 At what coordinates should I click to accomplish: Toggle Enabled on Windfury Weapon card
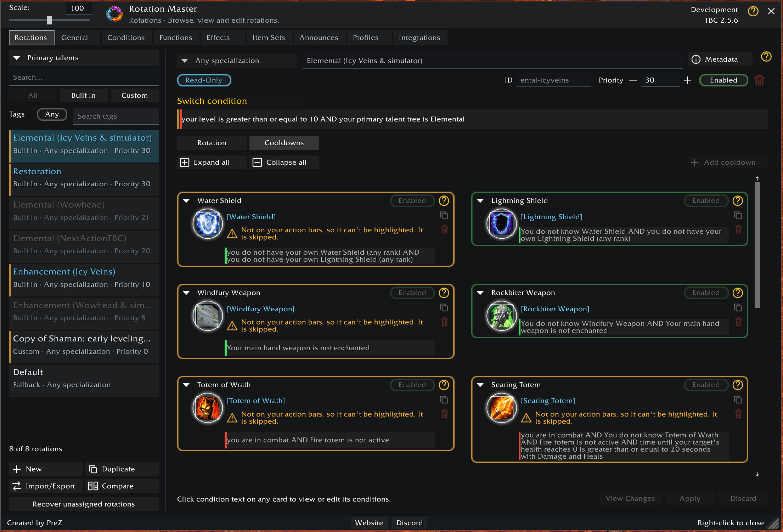tap(412, 293)
